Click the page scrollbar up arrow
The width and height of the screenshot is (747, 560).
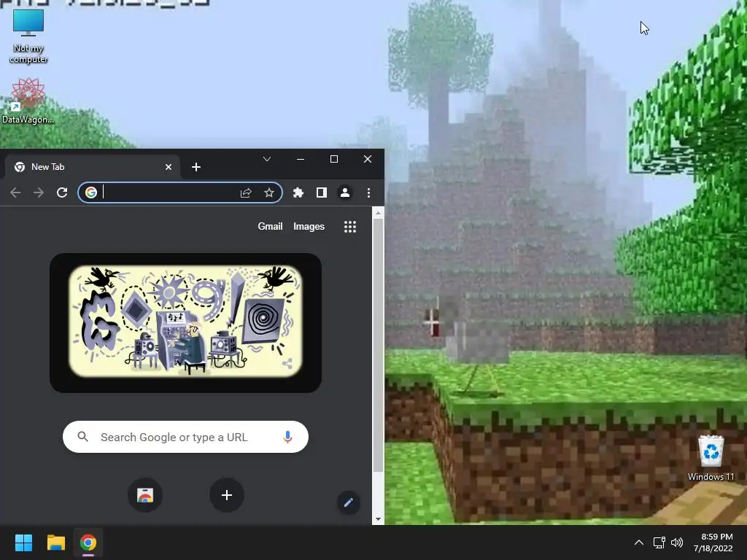[x=379, y=214]
